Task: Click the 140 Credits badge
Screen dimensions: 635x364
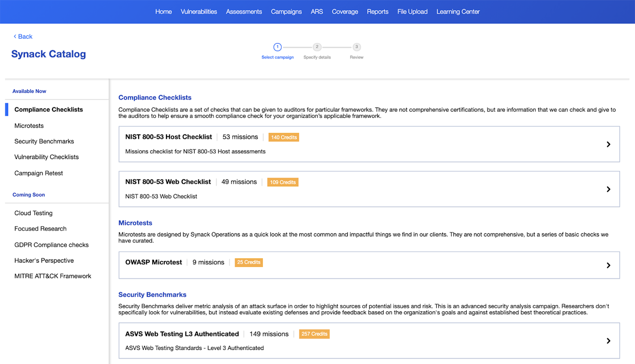Action: (283, 137)
